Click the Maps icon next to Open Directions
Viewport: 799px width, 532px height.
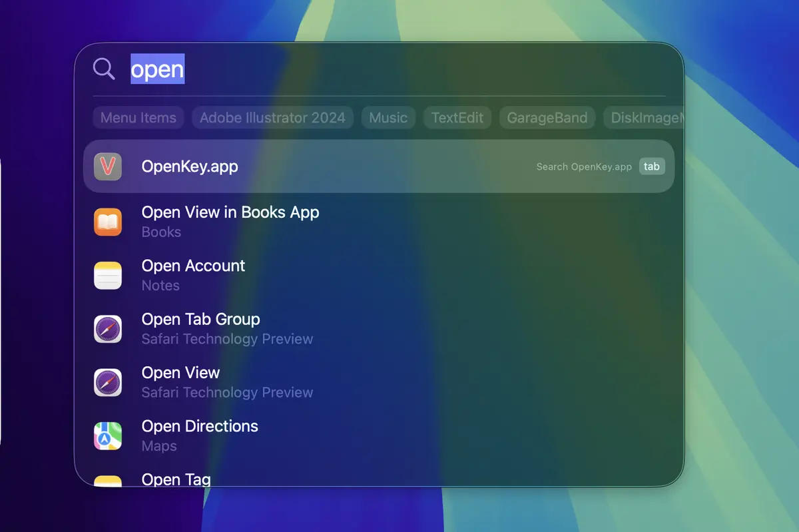109,435
